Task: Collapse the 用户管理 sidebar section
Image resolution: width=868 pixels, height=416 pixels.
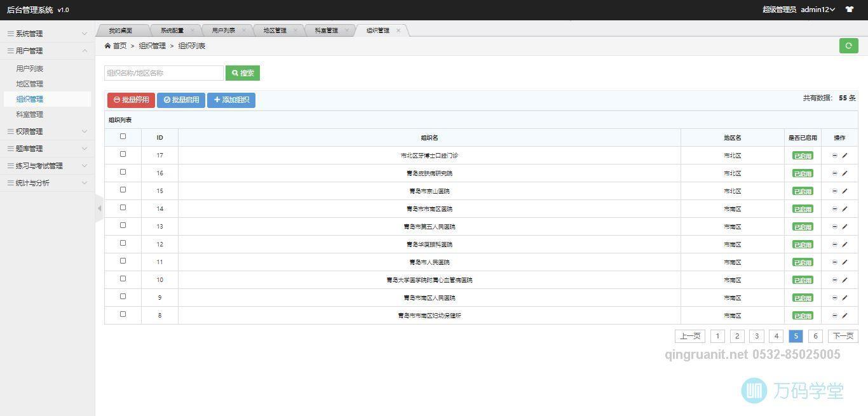Action: coord(48,50)
